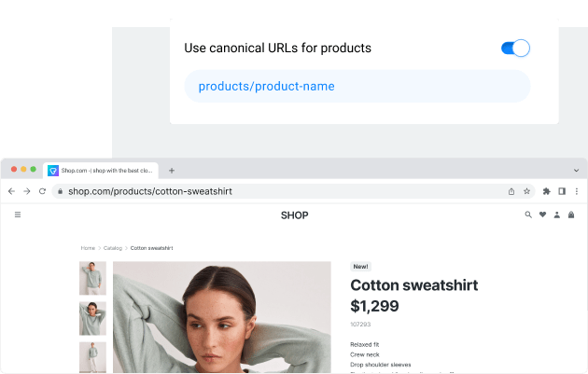This screenshot has height=374, width=588.
Task: Bookmark page with the star icon
Action: (x=526, y=191)
